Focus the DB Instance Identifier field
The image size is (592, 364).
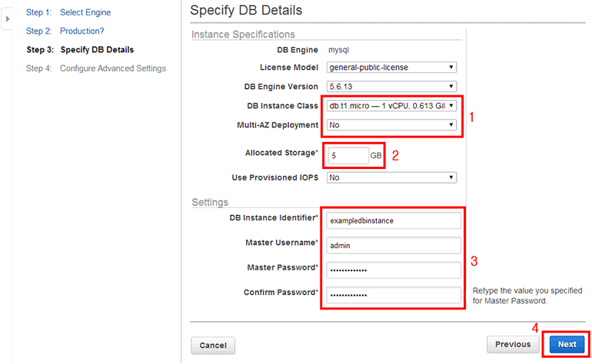(393, 220)
